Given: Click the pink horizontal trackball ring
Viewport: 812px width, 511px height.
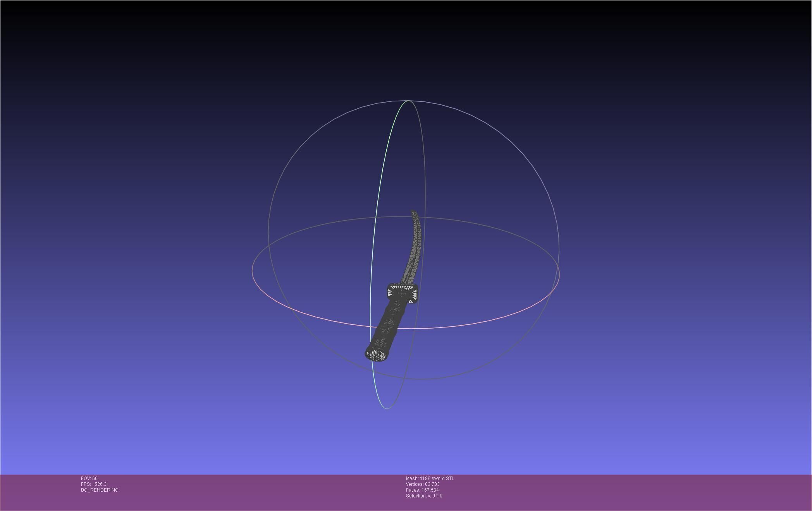Looking at the screenshot, I should [x=406, y=328].
